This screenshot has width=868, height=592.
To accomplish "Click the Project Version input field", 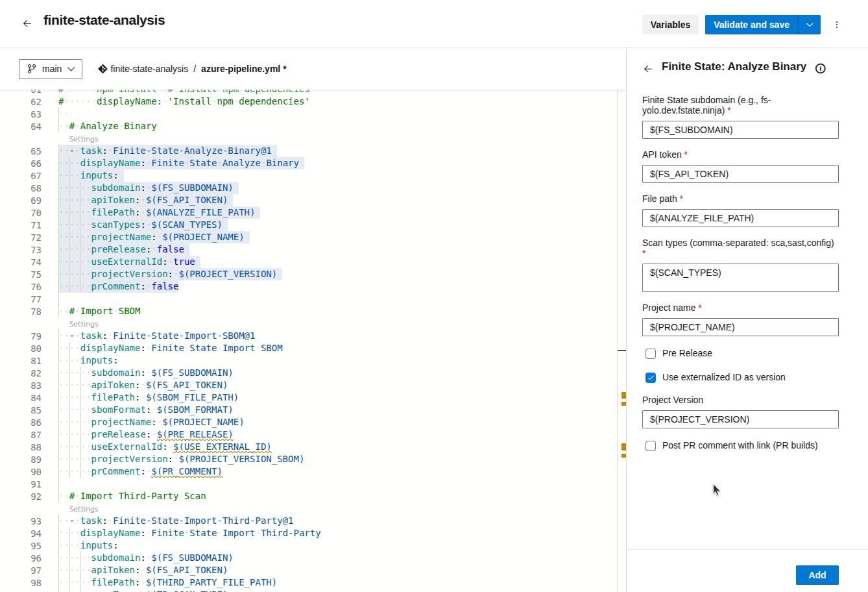I will [740, 419].
